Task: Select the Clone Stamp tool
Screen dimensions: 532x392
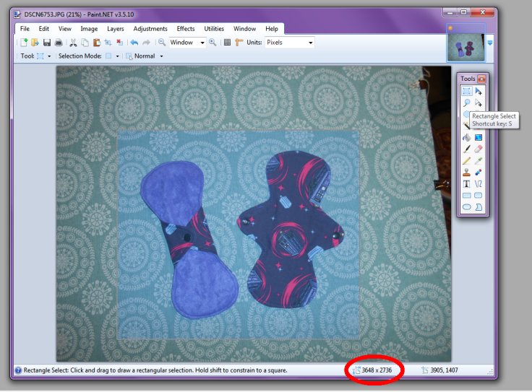Action: [466, 172]
